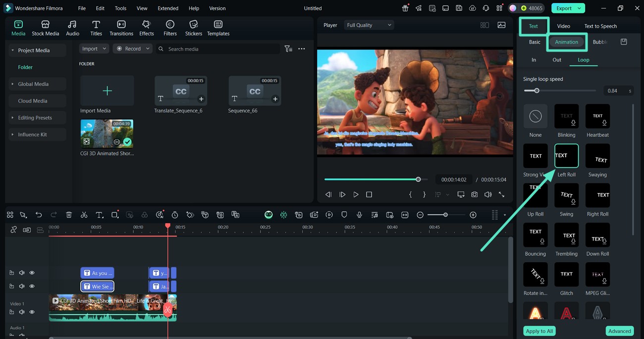Switch to the Video properties tab
Image resolution: width=644 pixels, height=339 pixels.
pyautogui.click(x=563, y=26)
